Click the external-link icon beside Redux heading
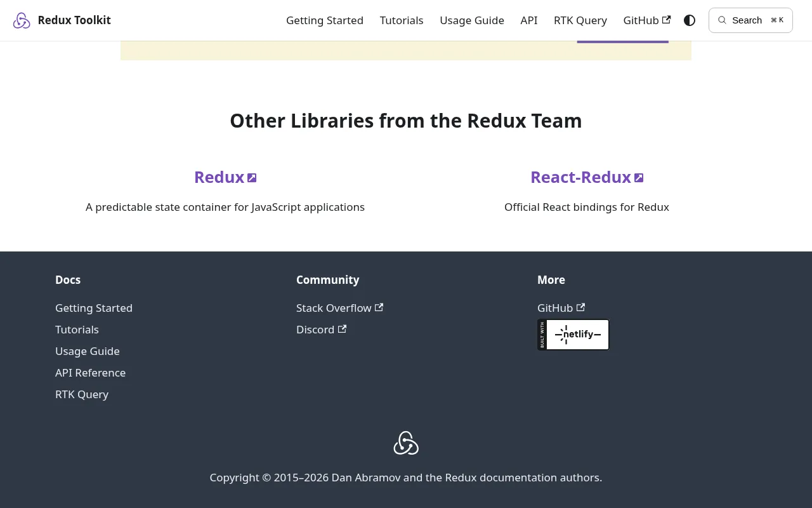The image size is (812, 508). 252,178
